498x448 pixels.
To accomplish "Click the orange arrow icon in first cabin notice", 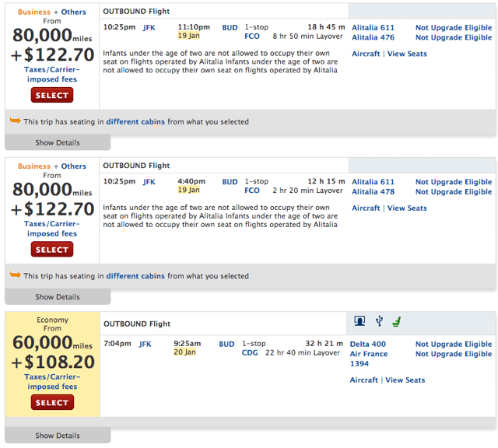I will pos(16,121).
